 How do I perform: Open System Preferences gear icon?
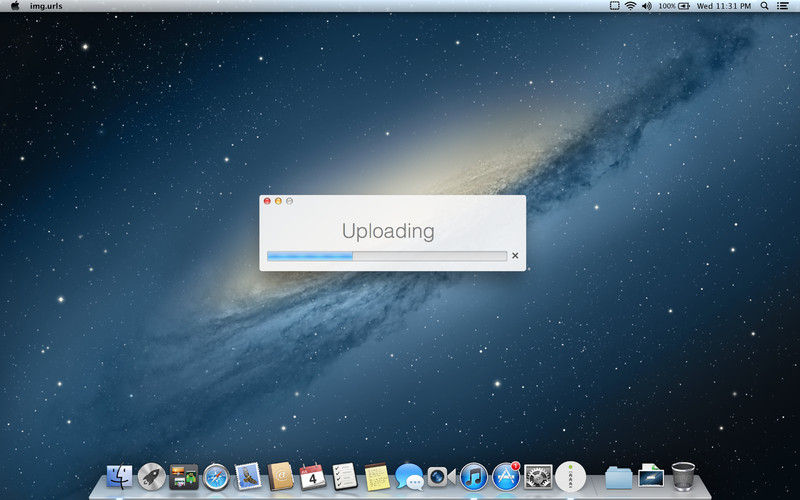(x=538, y=477)
